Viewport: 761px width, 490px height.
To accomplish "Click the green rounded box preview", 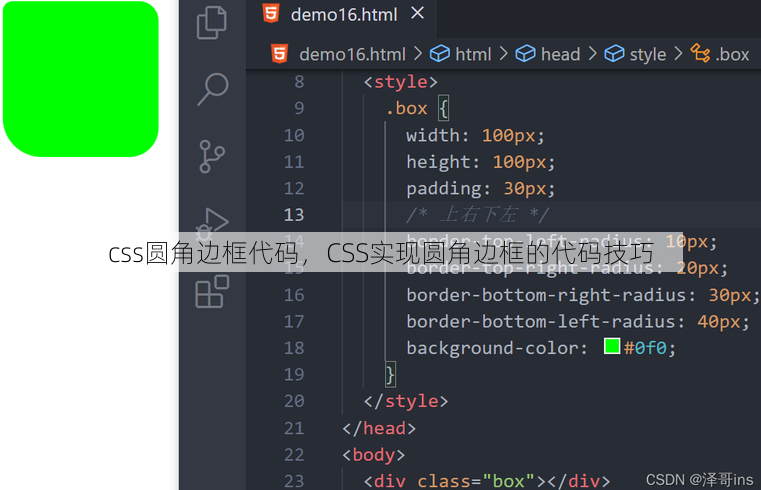I will click(81, 79).
